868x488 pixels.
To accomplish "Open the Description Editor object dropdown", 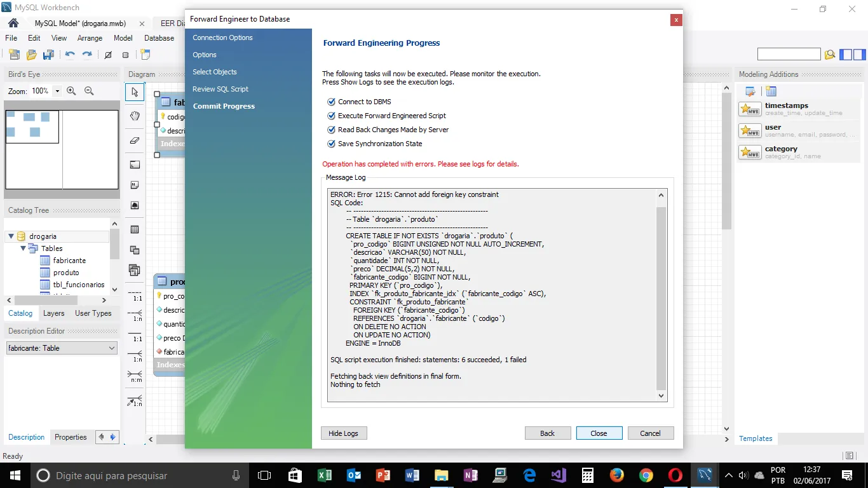I will click(62, 348).
